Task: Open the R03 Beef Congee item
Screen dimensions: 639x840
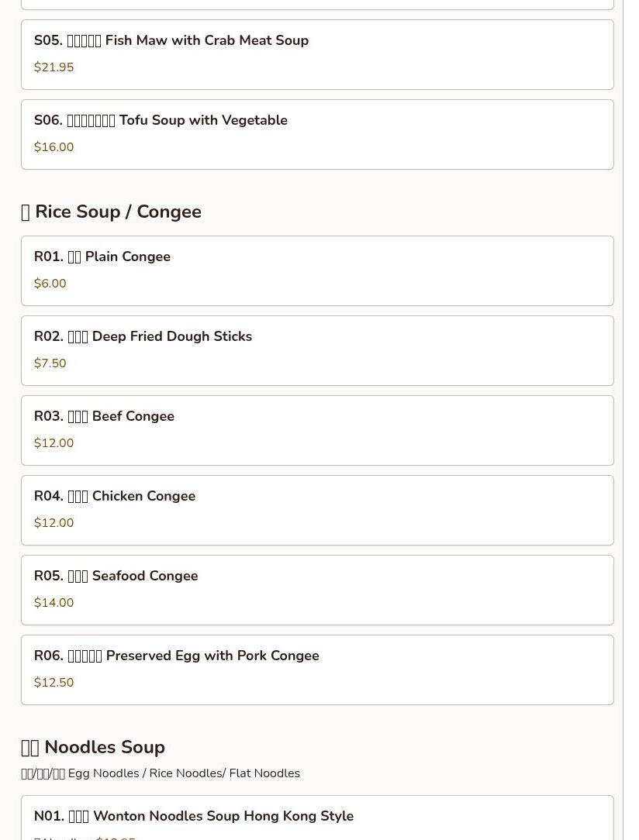Action: (x=104, y=416)
